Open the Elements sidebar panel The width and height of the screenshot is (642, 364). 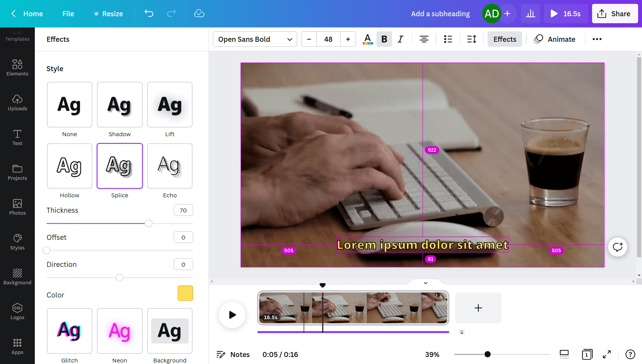pyautogui.click(x=17, y=68)
